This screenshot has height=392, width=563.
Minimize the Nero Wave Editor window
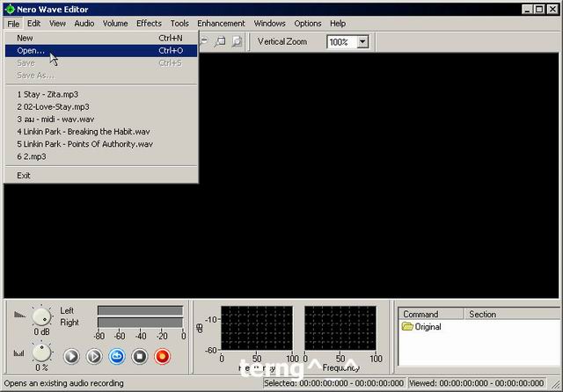tap(527, 9)
